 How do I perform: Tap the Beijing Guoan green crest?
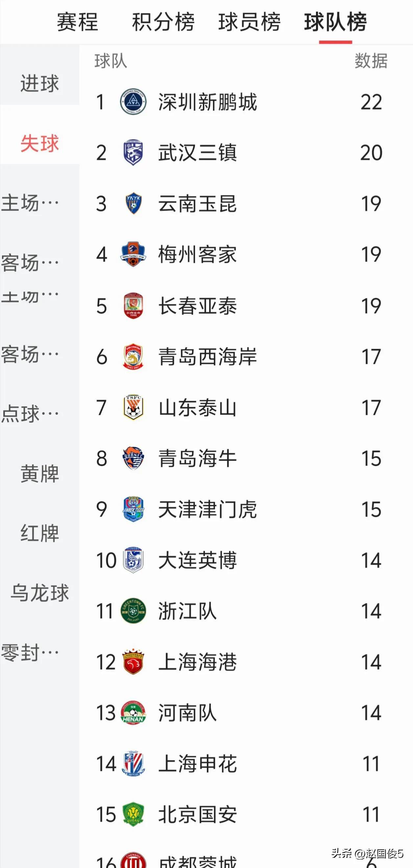click(133, 814)
